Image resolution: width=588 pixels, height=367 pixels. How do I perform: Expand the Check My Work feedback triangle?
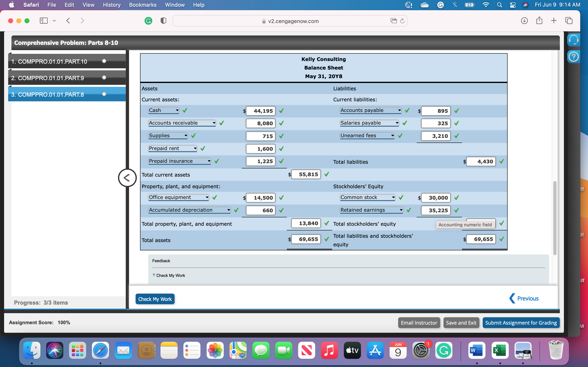click(x=154, y=275)
